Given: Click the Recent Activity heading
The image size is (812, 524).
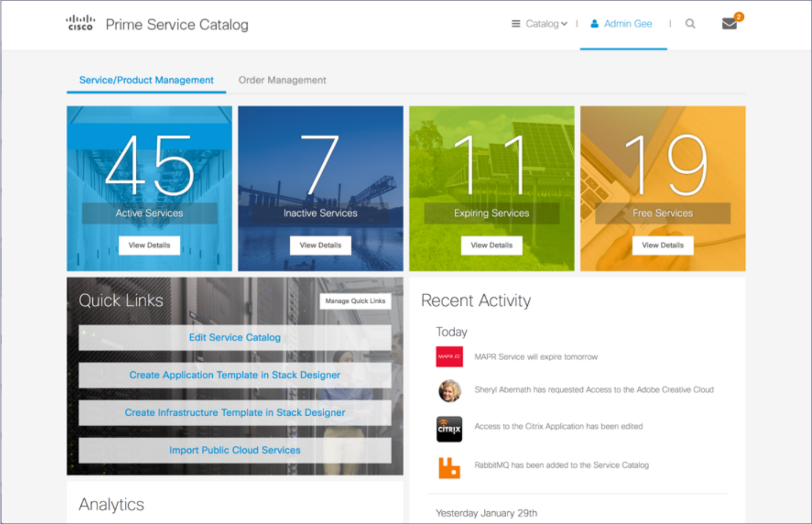Looking at the screenshot, I should coord(476,301).
